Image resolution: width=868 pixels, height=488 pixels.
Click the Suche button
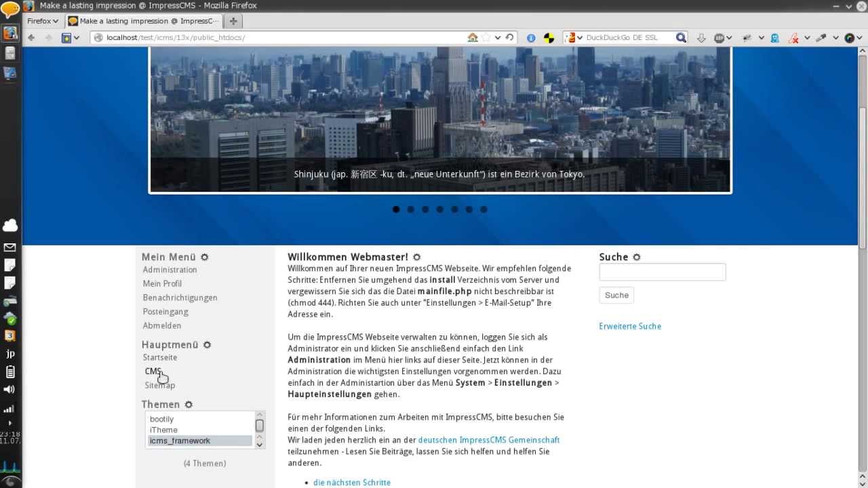pyautogui.click(x=616, y=295)
